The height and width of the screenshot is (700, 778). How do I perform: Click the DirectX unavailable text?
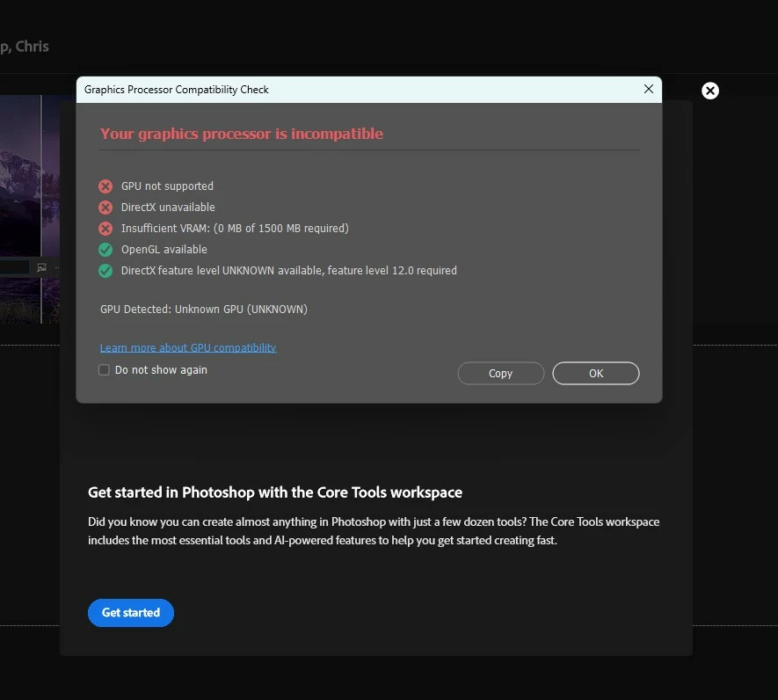coord(168,207)
